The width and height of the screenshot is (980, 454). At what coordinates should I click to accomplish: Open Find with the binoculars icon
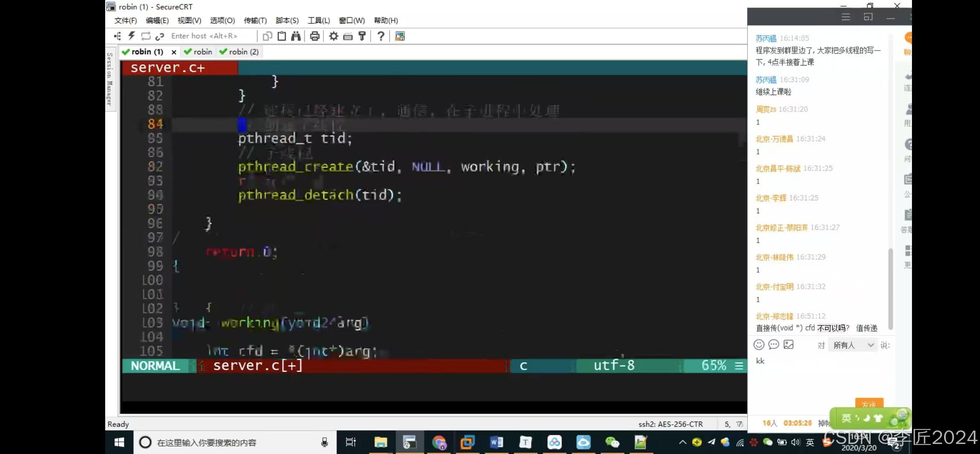296,36
